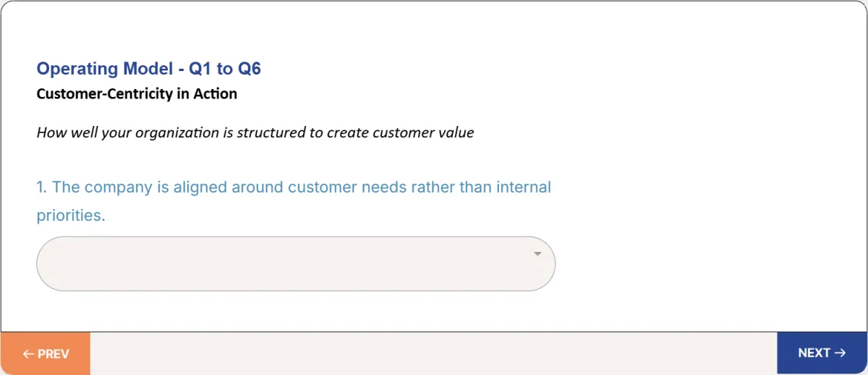The image size is (868, 375).
Task: Go to the next page with the NEXT button
Action: (822, 353)
